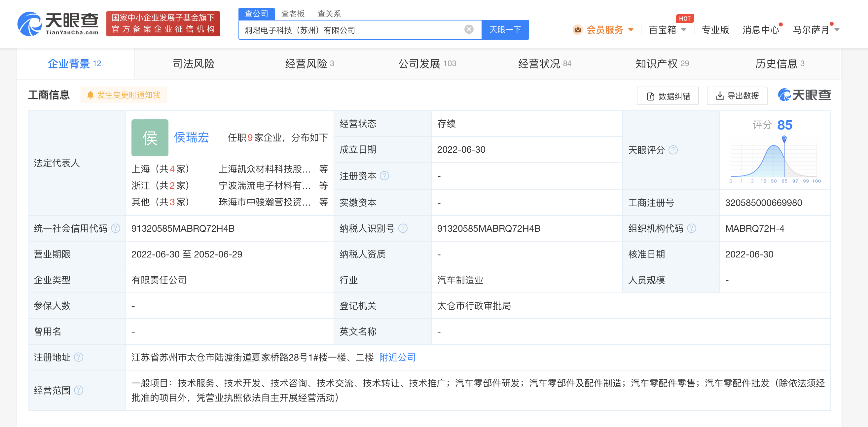Click 有限责任公司 company type value

[x=159, y=280]
